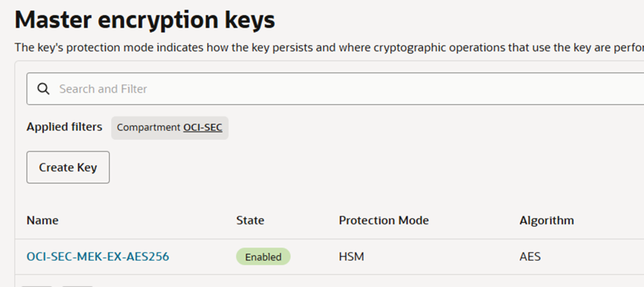The height and width of the screenshot is (287, 644).
Task: Open the OCI-SEC compartment filter link
Action: tap(203, 128)
